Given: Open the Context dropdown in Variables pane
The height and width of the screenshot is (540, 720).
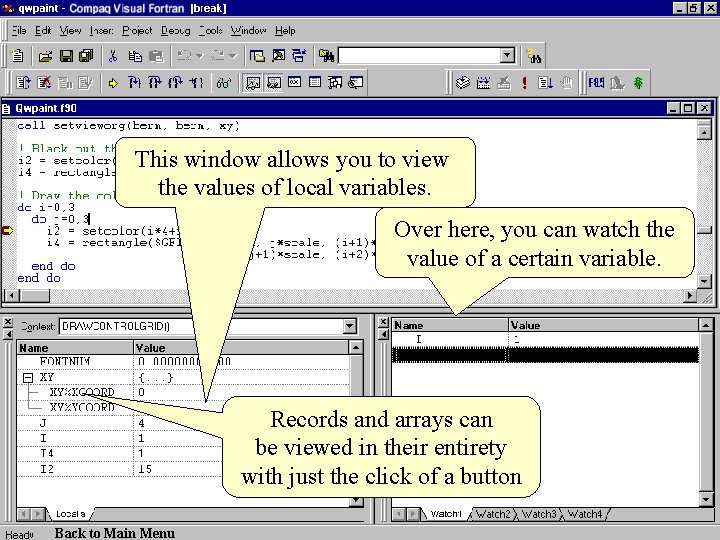Looking at the screenshot, I should tap(350, 326).
